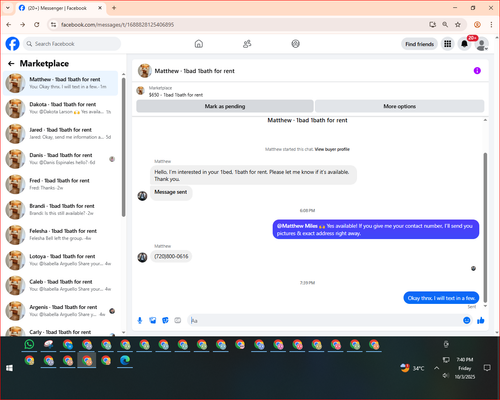500x400 pixels.
Task: Click the message input field
Action: click(325, 320)
